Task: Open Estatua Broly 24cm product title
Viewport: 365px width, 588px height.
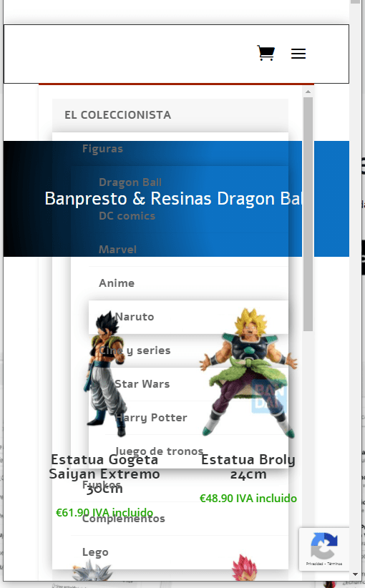Action: (x=248, y=466)
